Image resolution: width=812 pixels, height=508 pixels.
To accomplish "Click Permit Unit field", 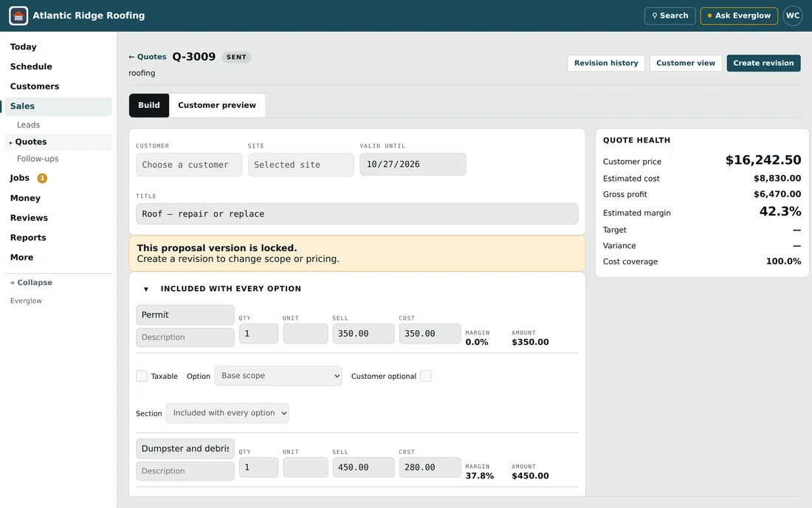I will coord(305,334).
